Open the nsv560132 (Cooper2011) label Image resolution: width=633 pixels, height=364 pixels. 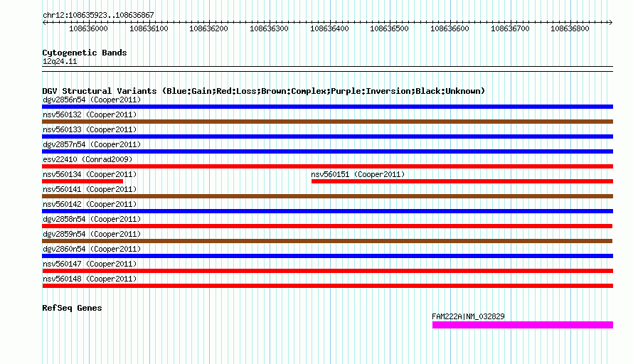point(90,114)
